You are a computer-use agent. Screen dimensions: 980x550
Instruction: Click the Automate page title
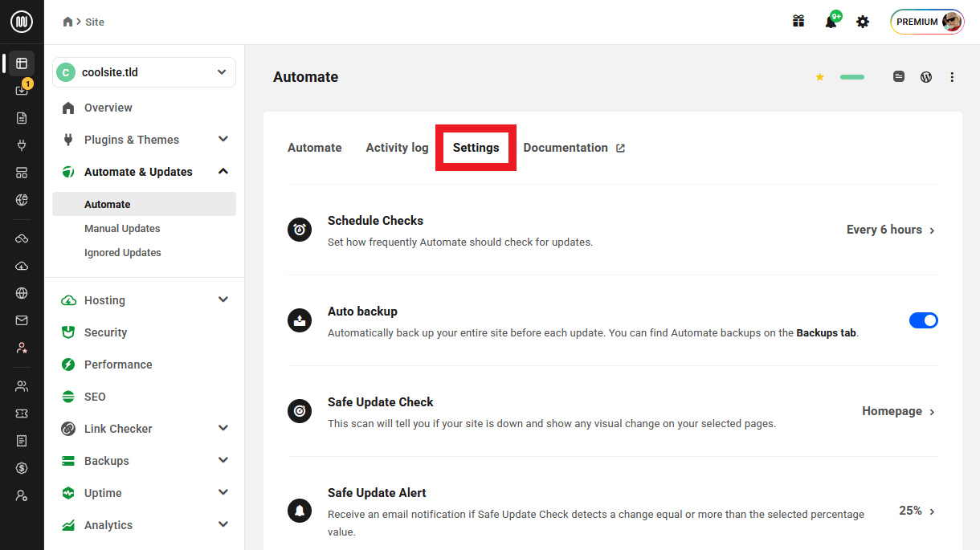pos(305,77)
